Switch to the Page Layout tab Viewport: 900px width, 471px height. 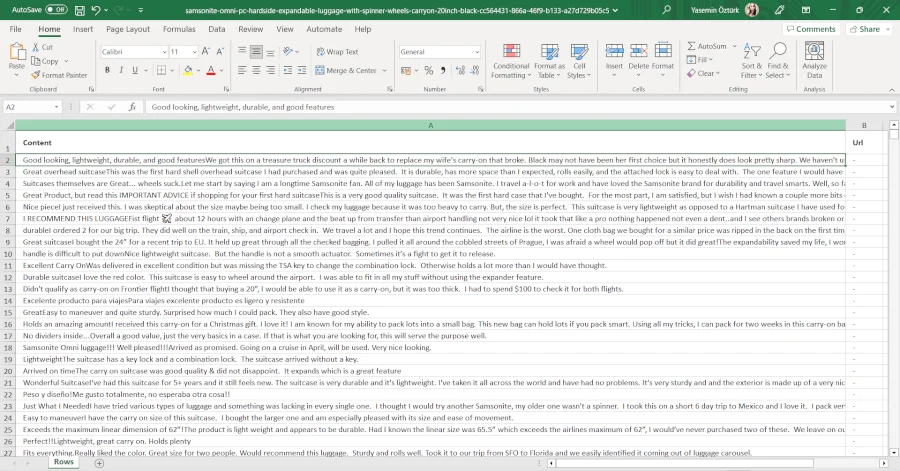coord(127,29)
